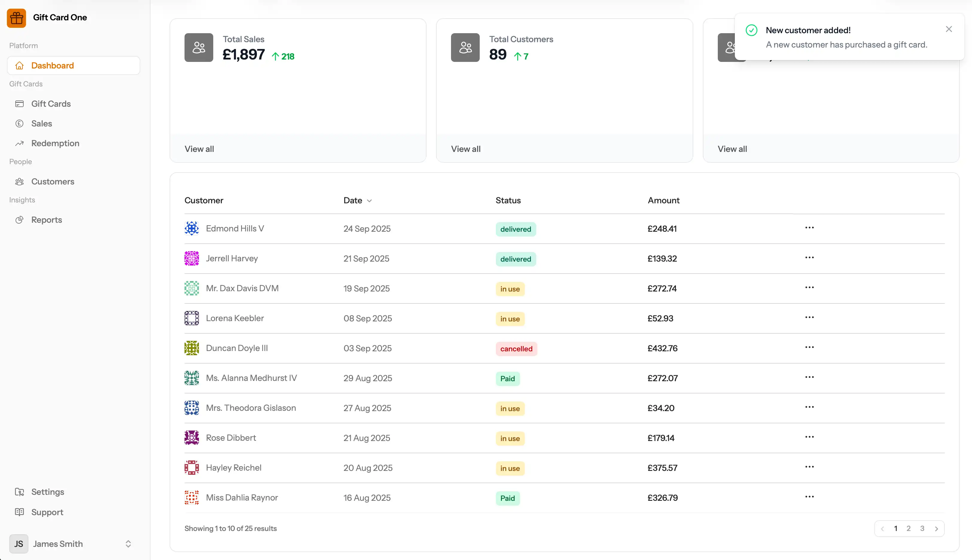Screen dimensions: 972x560
Task: Click ellipsis for Miss Dahlia Raynor row
Action: coord(809,497)
